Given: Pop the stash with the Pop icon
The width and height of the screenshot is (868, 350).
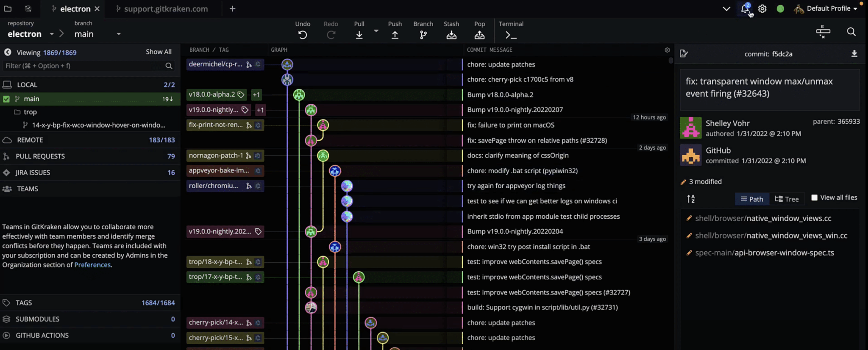Looking at the screenshot, I should (479, 35).
